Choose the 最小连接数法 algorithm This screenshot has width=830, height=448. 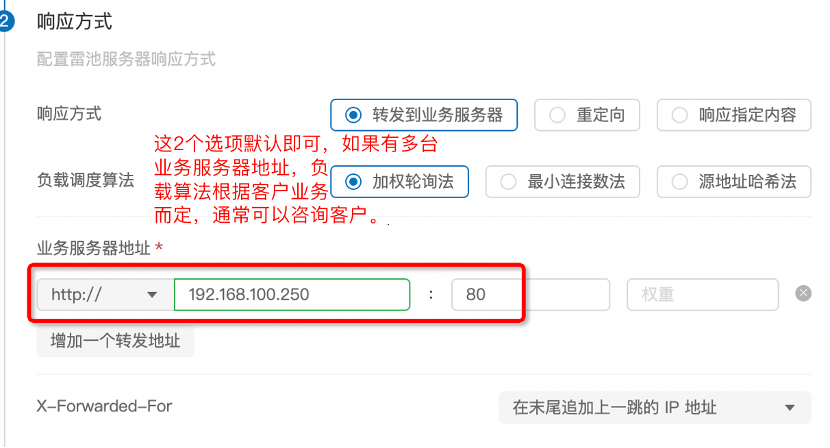pyautogui.click(x=565, y=182)
